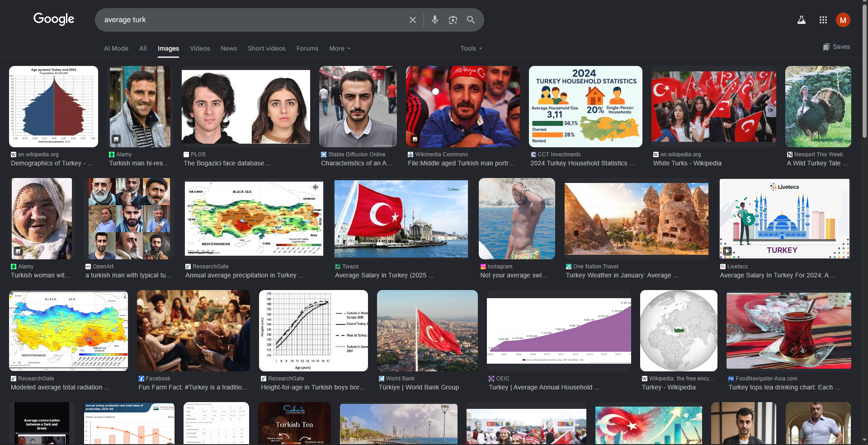Expand the More dropdown menu
The width and height of the screenshot is (868, 445).
pos(340,48)
